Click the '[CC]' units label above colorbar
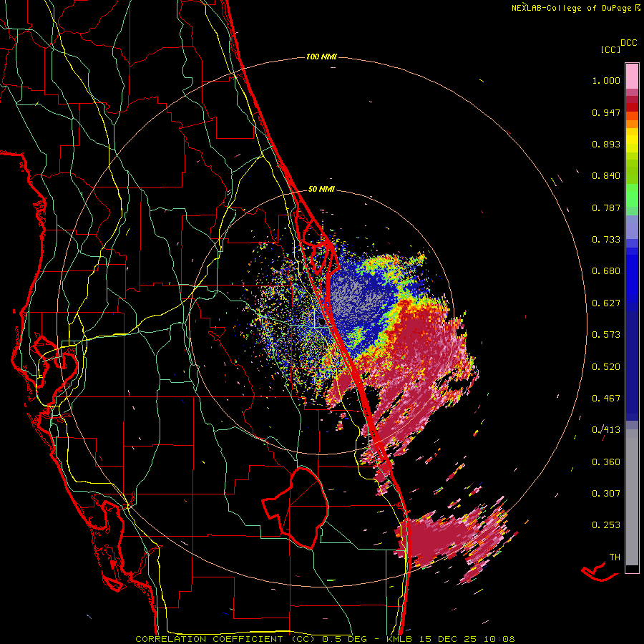This screenshot has width=644, height=644. pyautogui.click(x=610, y=49)
